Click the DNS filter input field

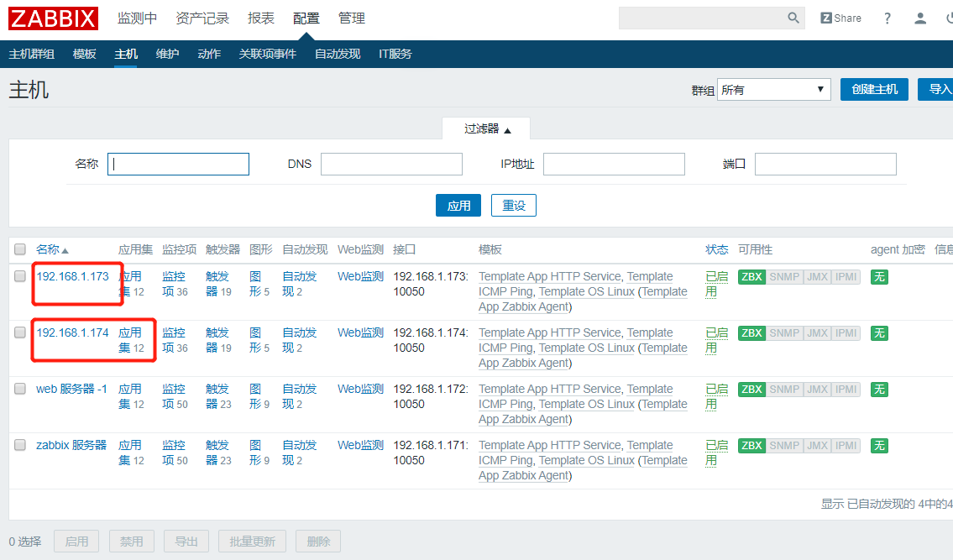[x=391, y=165]
